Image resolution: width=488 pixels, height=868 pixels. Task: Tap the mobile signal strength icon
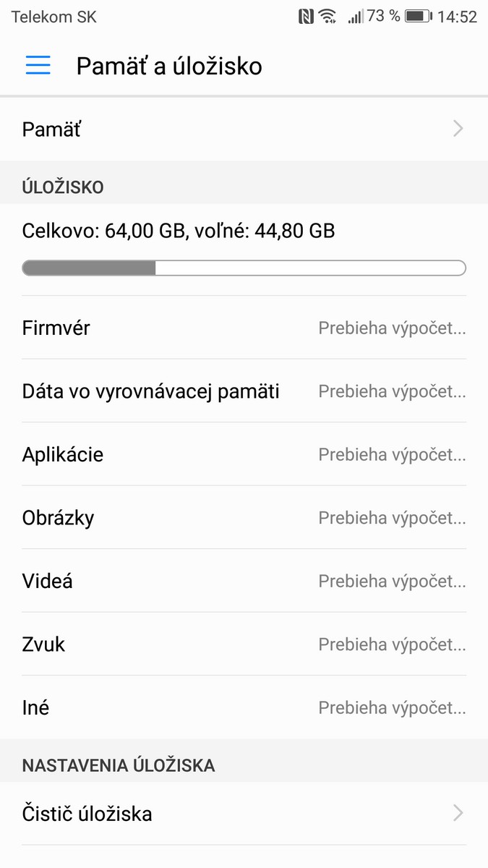click(355, 16)
